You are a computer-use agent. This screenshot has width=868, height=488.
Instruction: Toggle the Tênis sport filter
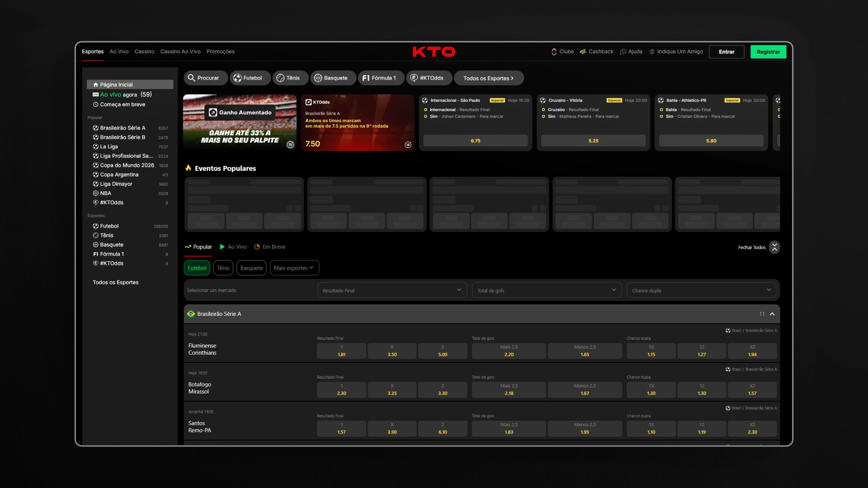[223, 268]
